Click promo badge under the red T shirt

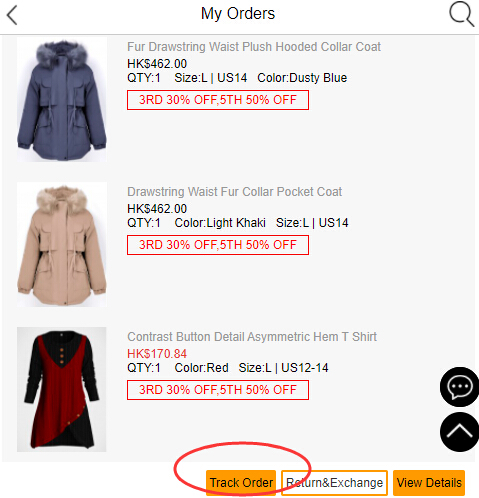pos(218,390)
